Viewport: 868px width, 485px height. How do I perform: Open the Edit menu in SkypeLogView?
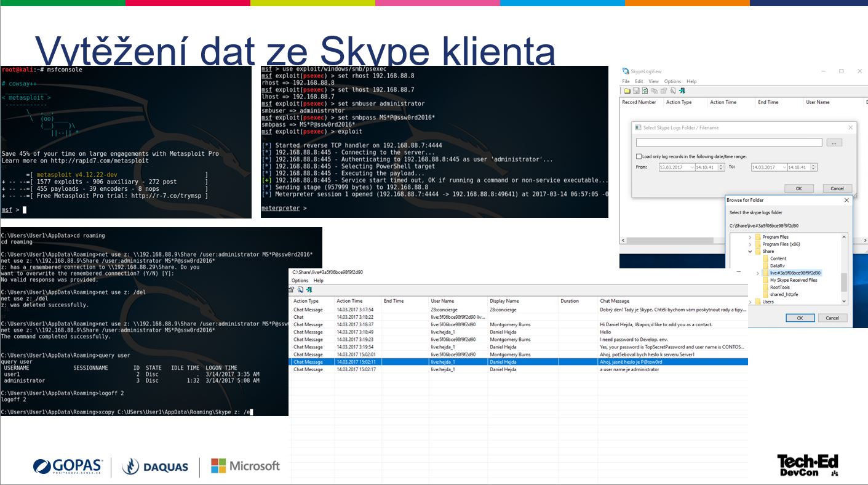point(639,81)
